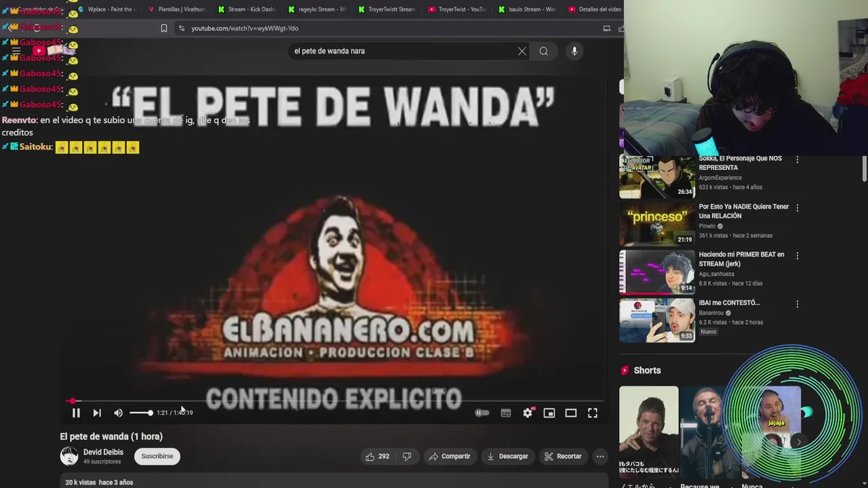Switch to baulo Stream tab
Image resolution: width=868 pixels, height=488 pixels.
[526, 9]
